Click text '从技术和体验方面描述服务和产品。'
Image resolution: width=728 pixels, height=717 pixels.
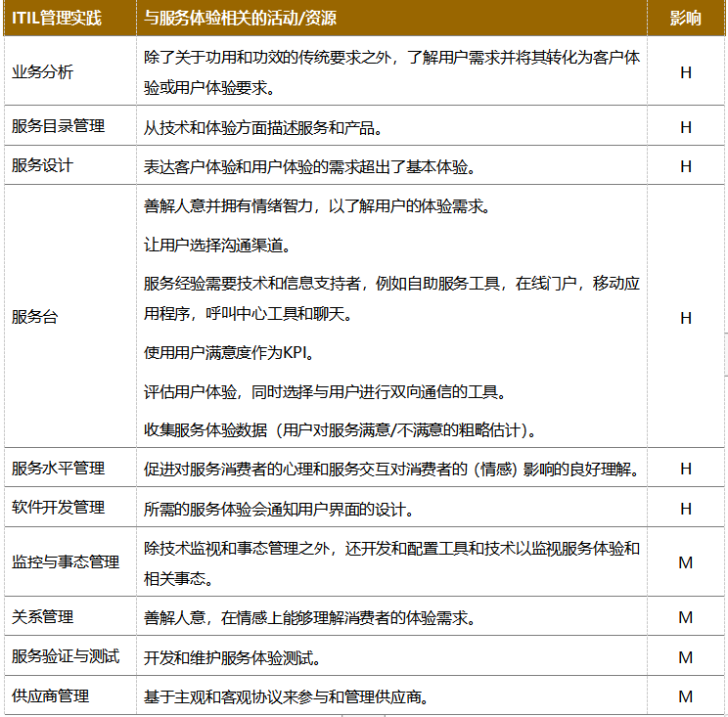[263, 127]
